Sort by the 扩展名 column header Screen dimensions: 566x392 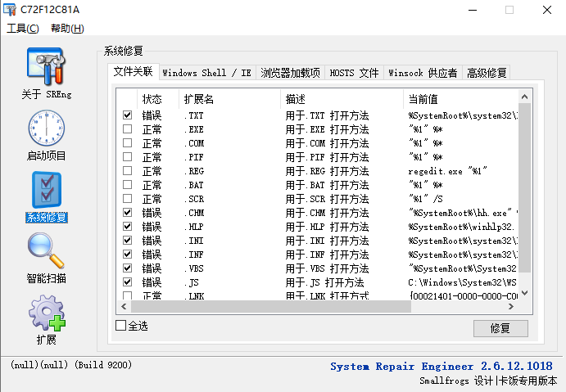point(199,99)
